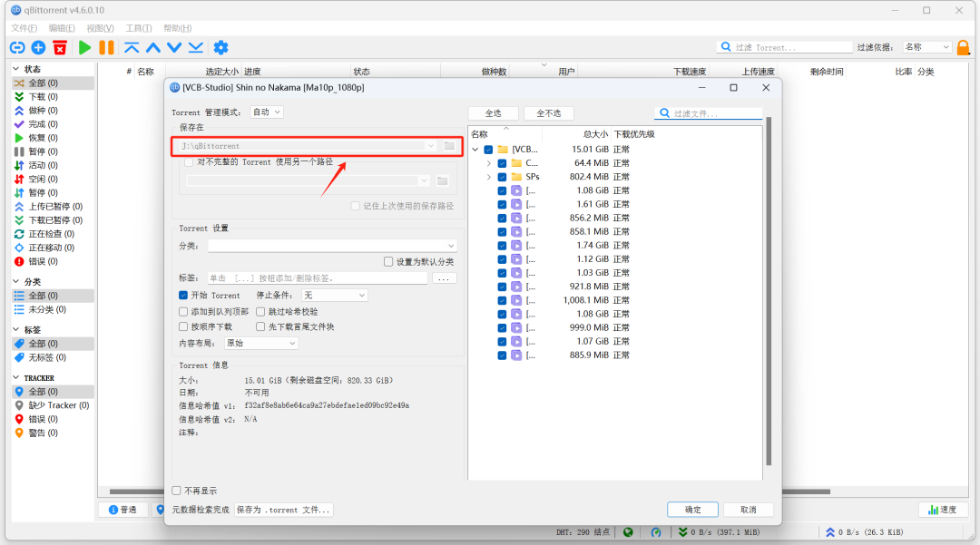Click the globe connection status icon
Image resolution: width=980 pixels, height=545 pixels.
click(x=628, y=532)
